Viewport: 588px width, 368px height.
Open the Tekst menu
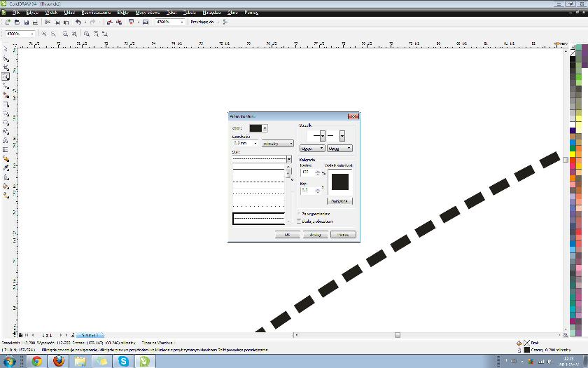[x=171, y=13]
